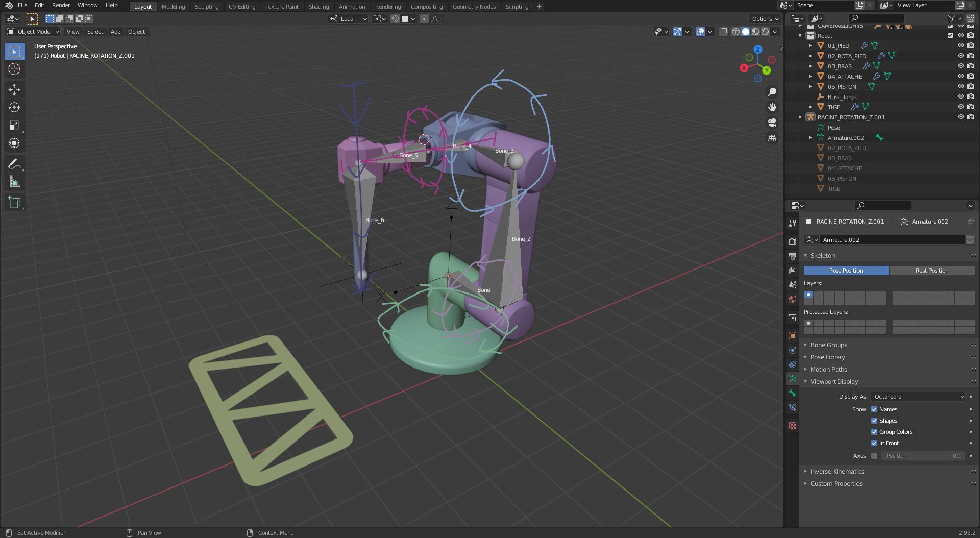980x538 pixels.
Task: Select the Scale tool
Action: [x=14, y=126]
